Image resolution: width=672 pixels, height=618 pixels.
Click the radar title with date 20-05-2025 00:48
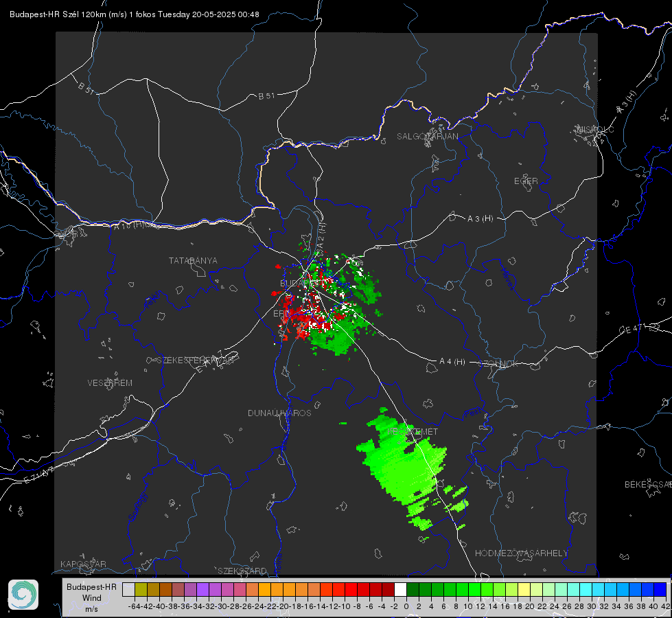[134, 14]
